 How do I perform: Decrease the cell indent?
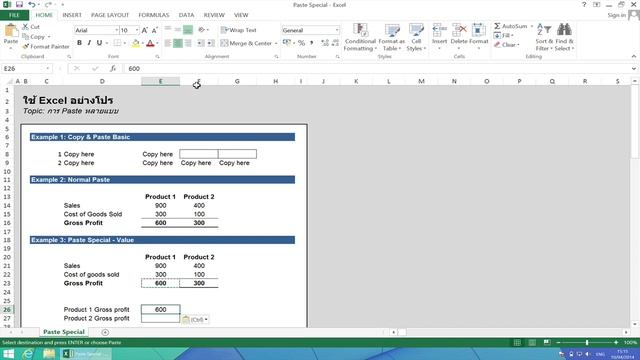click(x=201, y=43)
